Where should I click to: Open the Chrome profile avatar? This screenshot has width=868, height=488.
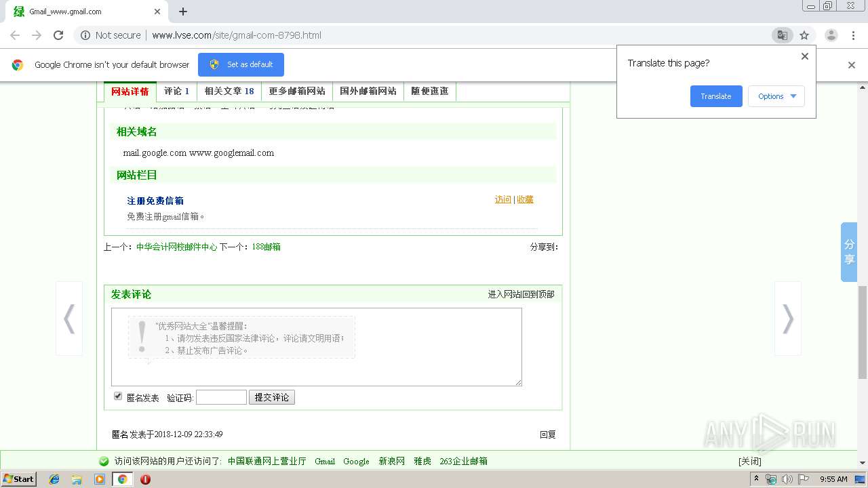[x=831, y=35]
